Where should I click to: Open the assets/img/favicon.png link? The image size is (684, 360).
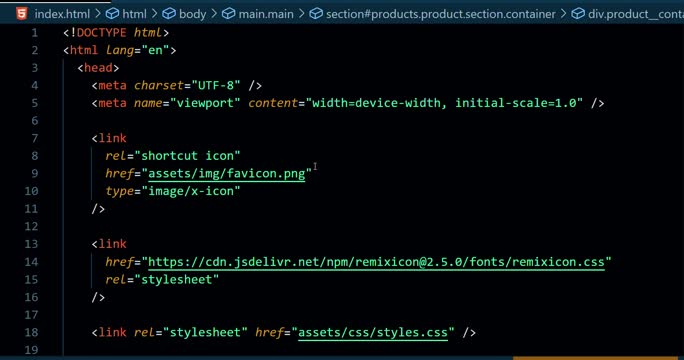[x=226, y=174]
